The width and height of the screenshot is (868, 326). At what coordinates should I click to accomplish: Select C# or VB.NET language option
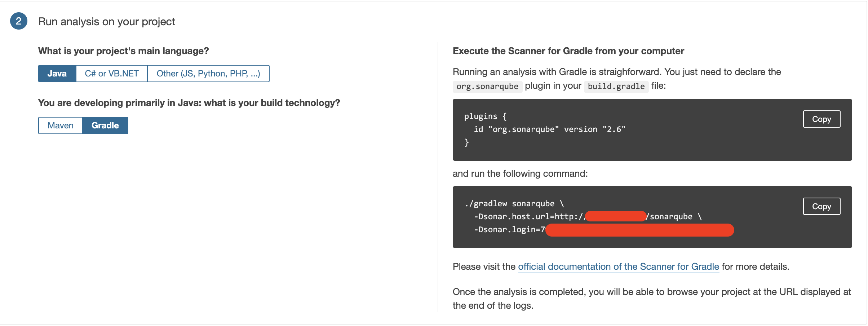tap(111, 73)
